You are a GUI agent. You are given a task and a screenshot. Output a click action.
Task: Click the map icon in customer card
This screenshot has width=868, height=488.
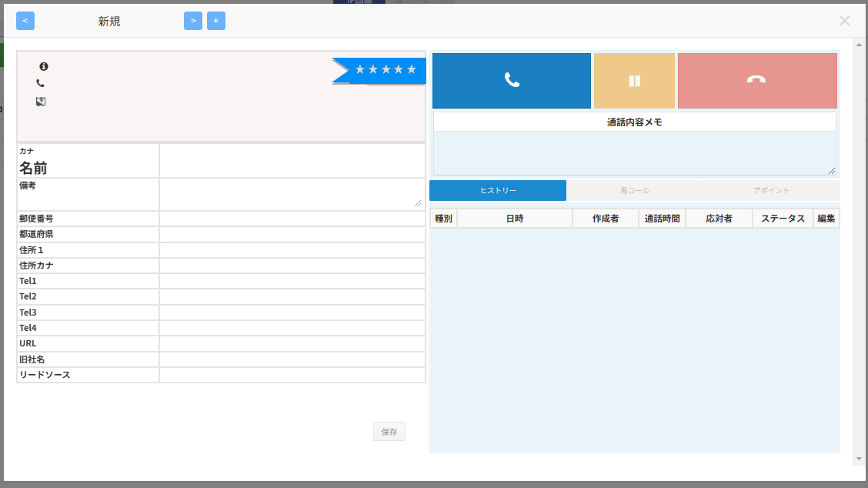click(x=41, y=102)
